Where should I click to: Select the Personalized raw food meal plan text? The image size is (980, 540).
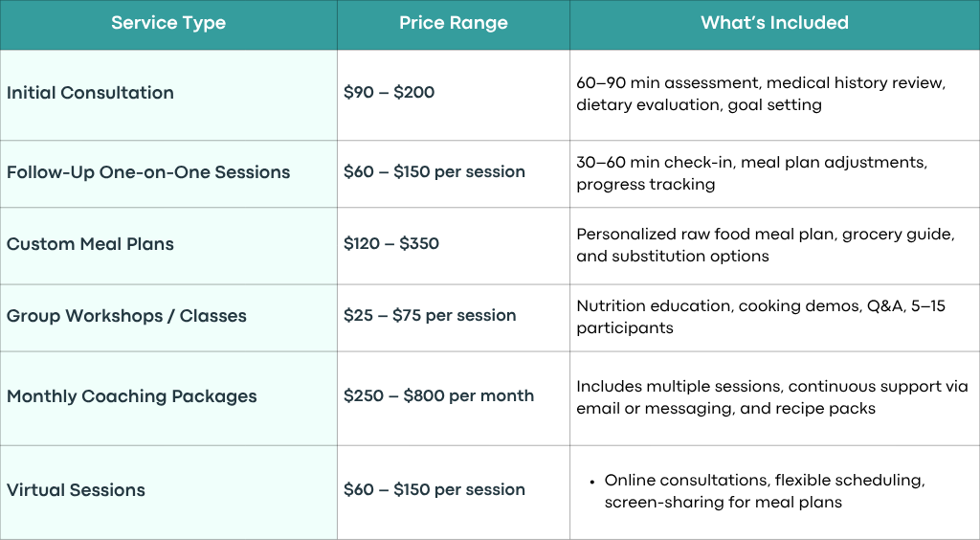pyautogui.click(x=766, y=245)
